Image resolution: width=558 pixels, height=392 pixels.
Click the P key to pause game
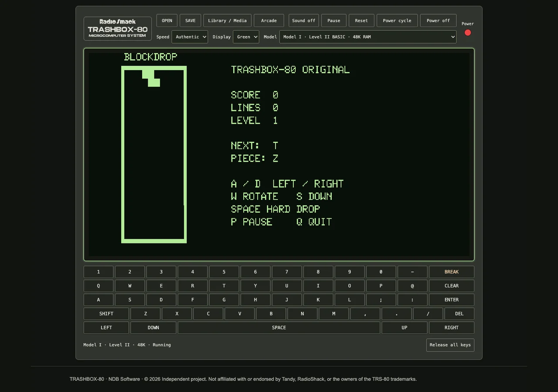(x=381, y=286)
